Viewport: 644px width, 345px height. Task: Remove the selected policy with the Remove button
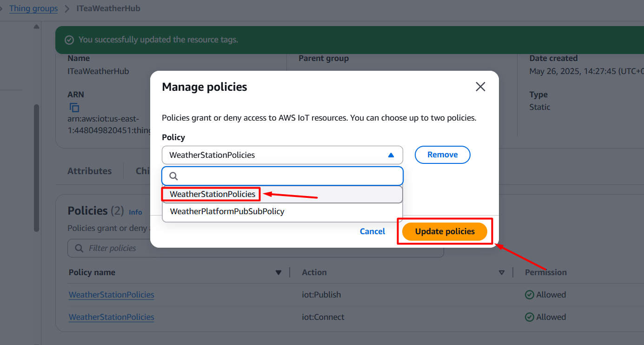click(442, 155)
